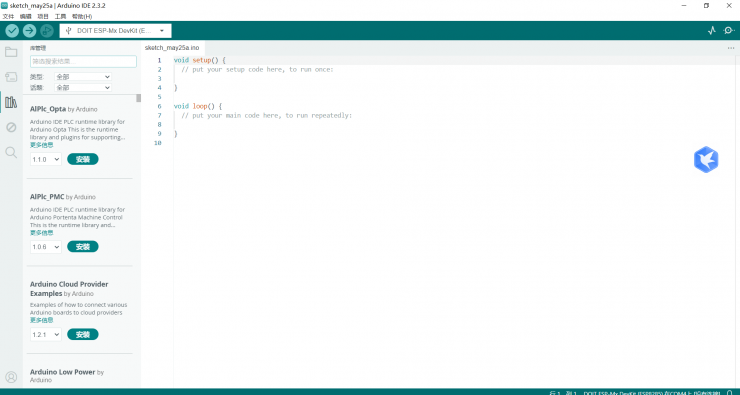Open the DOIT ESP-Mx DevKit board selector
This screenshot has height=395, width=740.
coord(115,31)
